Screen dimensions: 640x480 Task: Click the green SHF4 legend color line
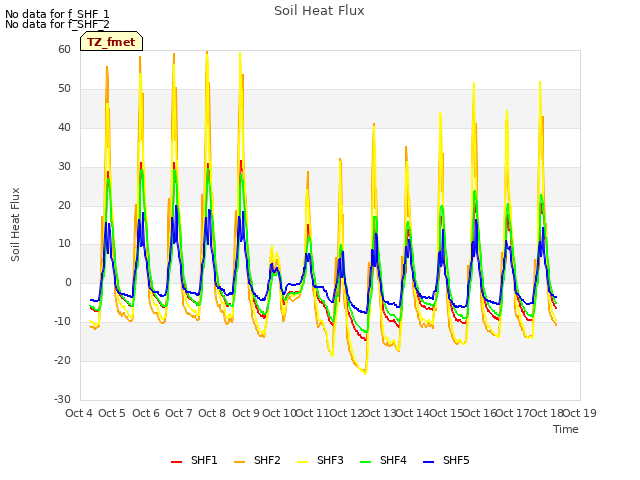[x=366, y=462]
